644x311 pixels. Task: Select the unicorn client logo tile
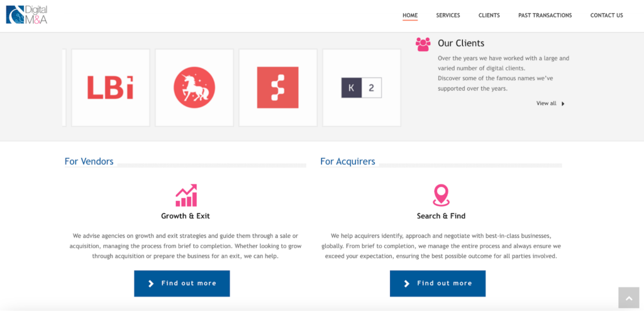194,88
